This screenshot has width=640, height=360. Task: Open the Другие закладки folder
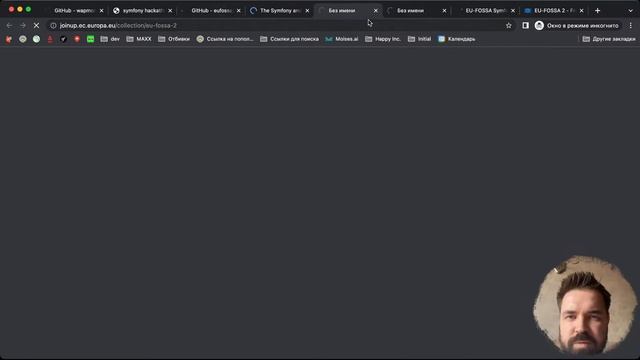point(609,39)
